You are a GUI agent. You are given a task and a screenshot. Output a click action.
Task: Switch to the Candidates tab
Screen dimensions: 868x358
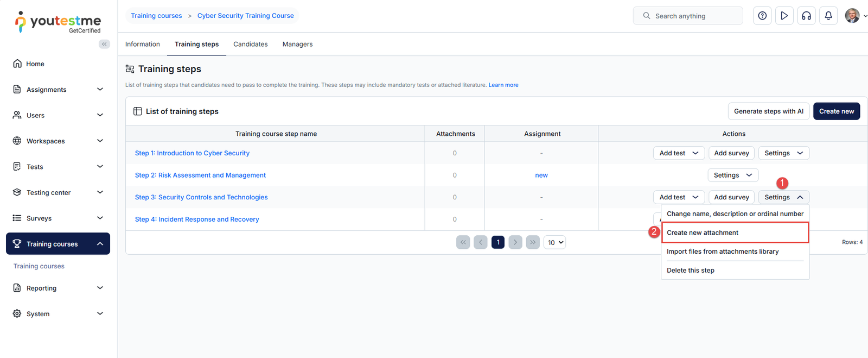click(250, 44)
